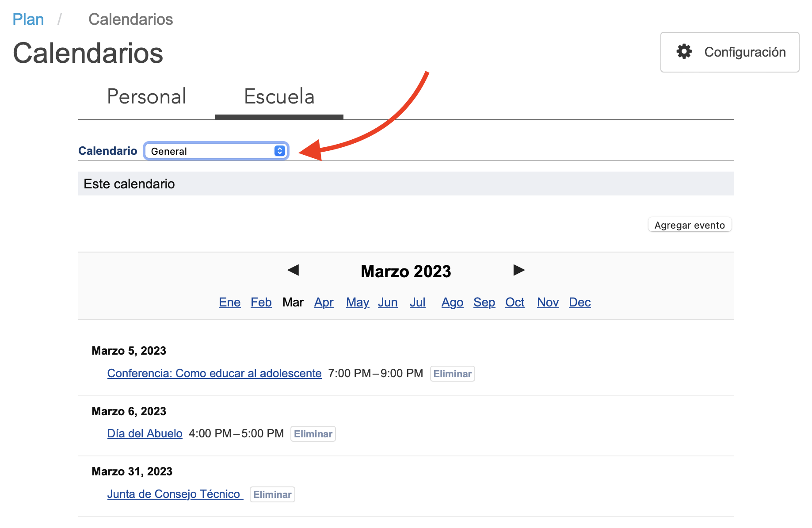Screen dimensions: 812x528
Task: Select the Escuela tab
Action: (279, 97)
